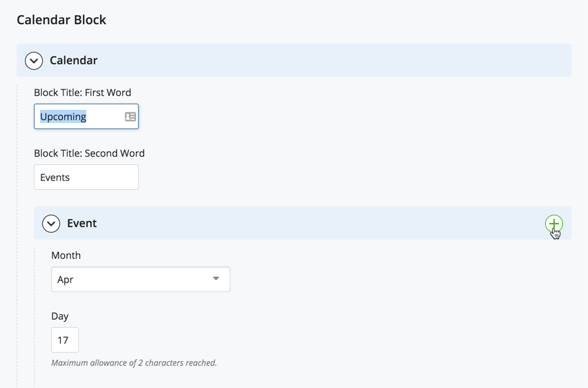This screenshot has height=388, width=588.
Task: Click the Calendar section heading text
Action: pyautogui.click(x=73, y=61)
